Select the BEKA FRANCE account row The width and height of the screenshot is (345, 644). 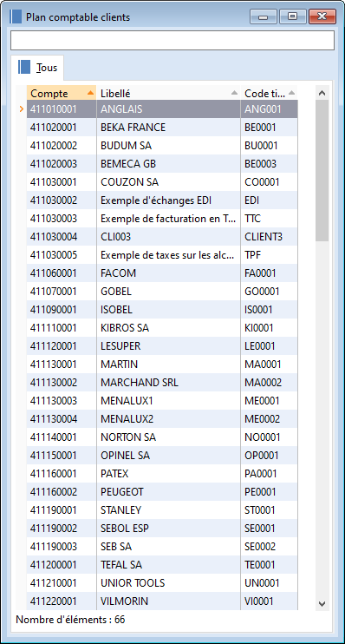[162, 128]
